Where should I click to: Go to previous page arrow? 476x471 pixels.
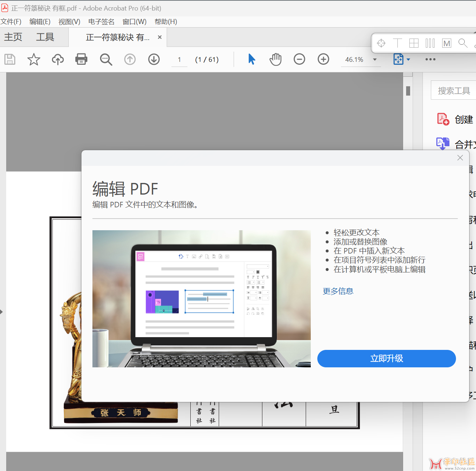pyautogui.click(x=130, y=59)
